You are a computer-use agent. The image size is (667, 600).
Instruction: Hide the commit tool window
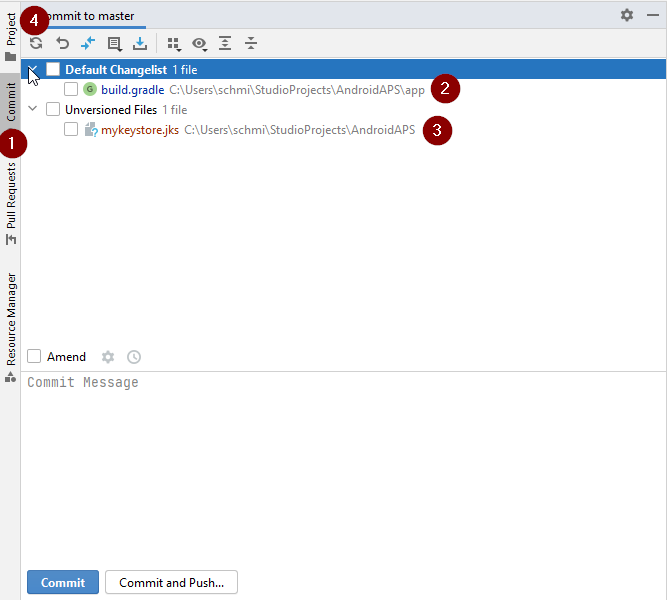pos(653,15)
